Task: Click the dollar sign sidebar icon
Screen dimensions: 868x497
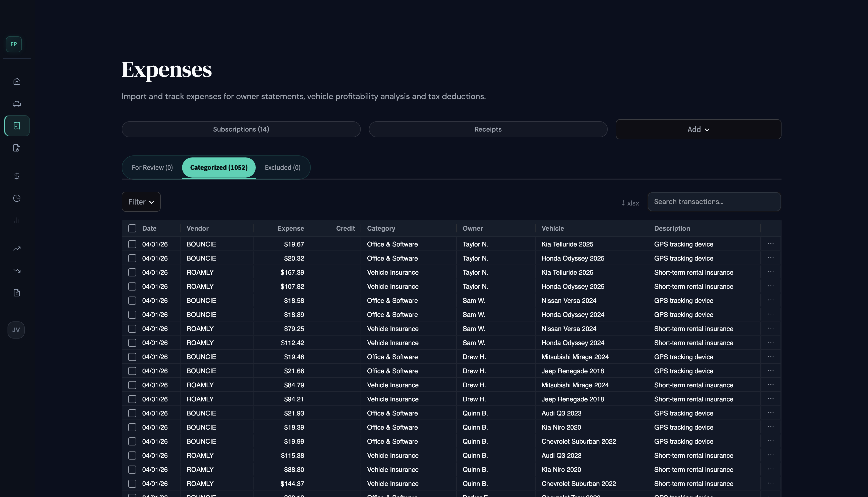Action: click(x=17, y=176)
